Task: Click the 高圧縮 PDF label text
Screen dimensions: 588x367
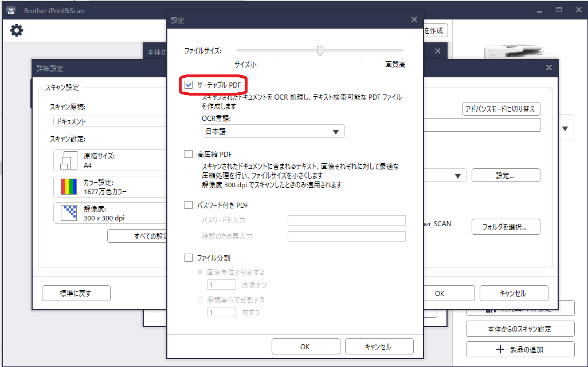Action: pyautogui.click(x=214, y=154)
